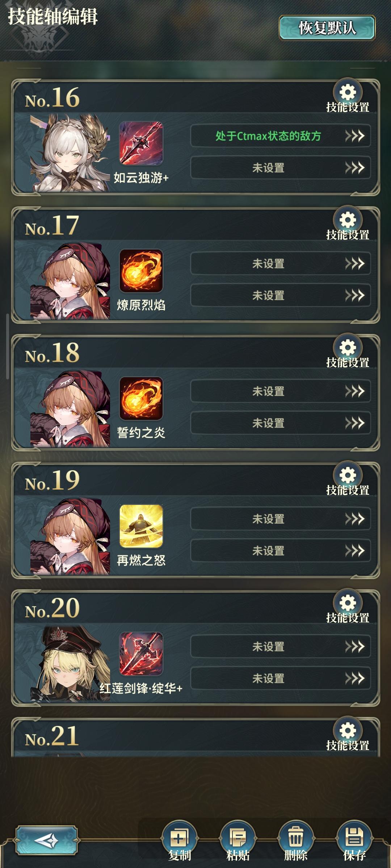Open second 未设置 condition of No.19

[x=281, y=551]
